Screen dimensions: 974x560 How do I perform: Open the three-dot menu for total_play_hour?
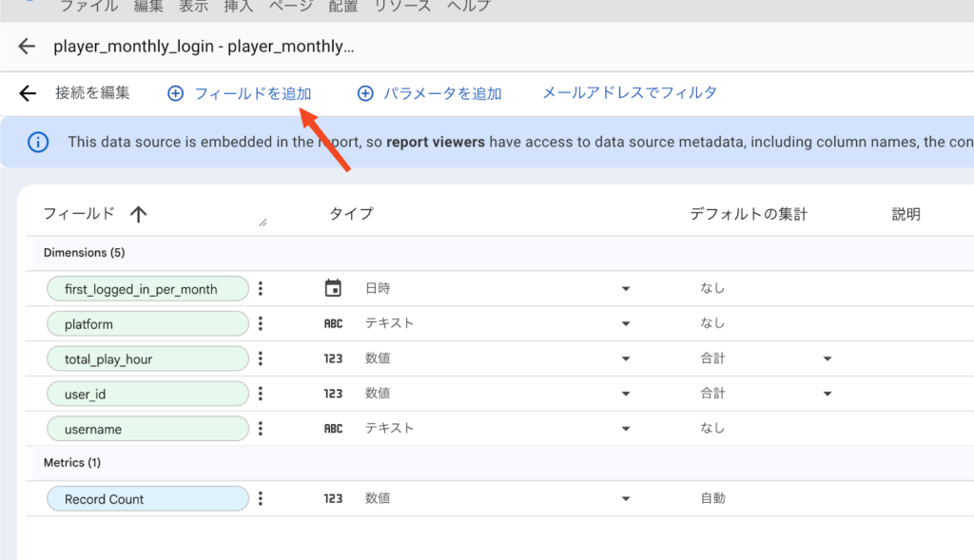pyautogui.click(x=261, y=359)
